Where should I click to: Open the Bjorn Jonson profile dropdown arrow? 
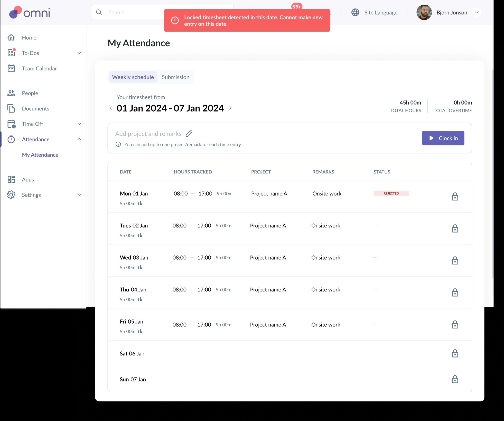tap(477, 12)
